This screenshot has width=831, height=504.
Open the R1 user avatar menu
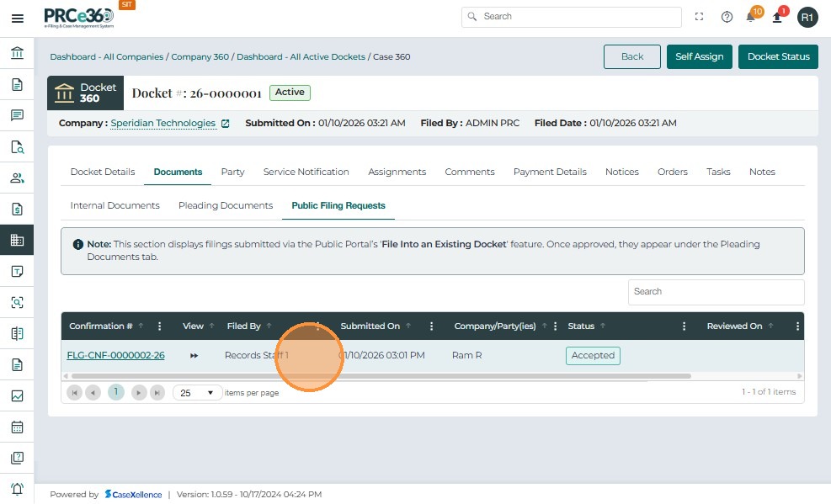(x=807, y=18)
